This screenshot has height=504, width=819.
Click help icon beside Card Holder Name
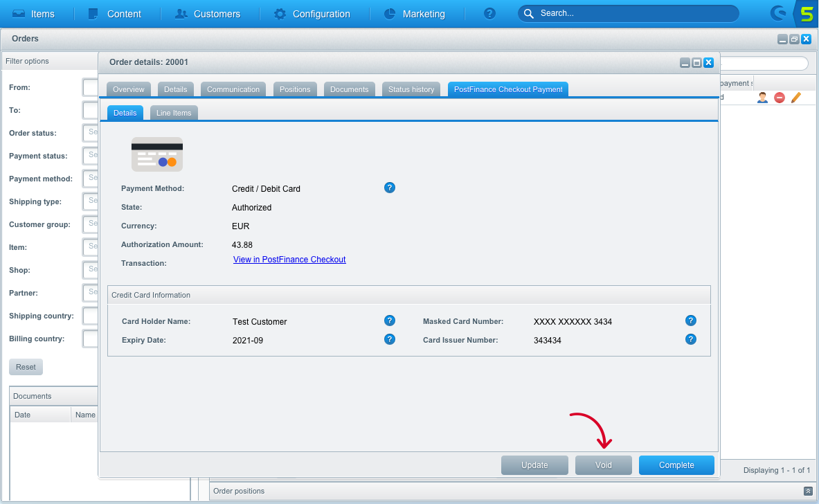[x=390, y=321]
